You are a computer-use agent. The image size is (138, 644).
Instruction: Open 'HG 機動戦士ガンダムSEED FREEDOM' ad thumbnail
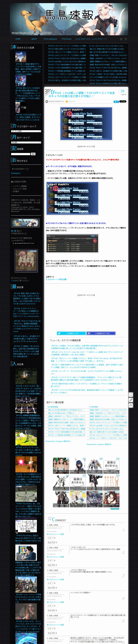(x=94, y=466)
